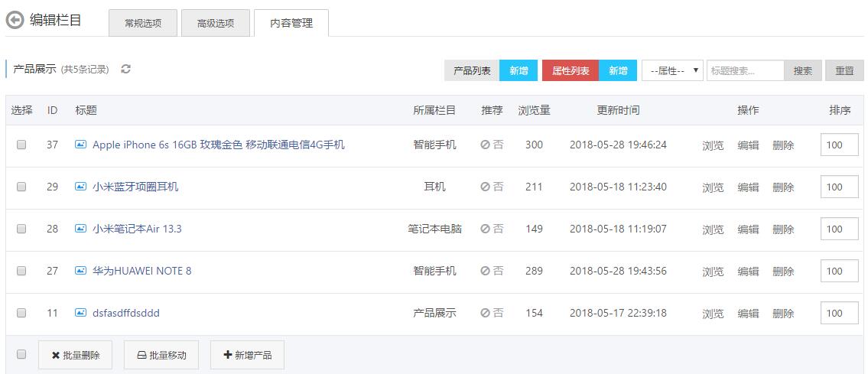
Task: Click the back arrow icon beside 编辑栏目
Action: coord(15,21)
